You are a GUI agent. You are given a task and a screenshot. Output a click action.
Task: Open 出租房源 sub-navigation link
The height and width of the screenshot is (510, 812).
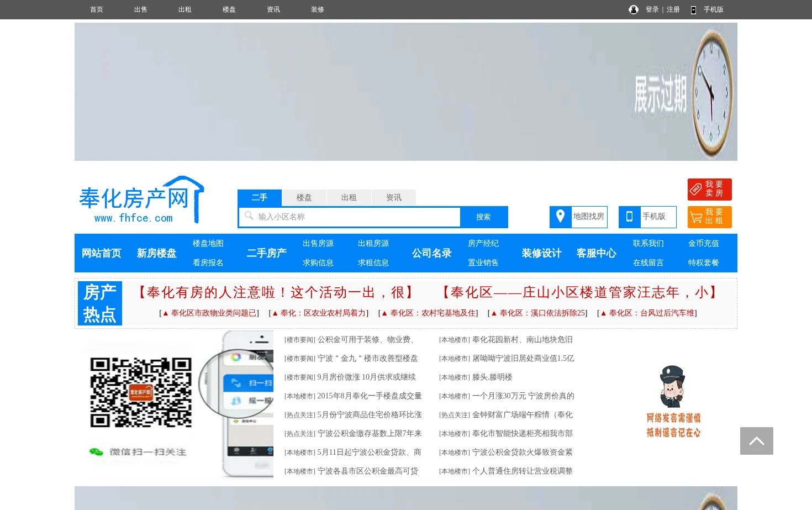(373, 244)
